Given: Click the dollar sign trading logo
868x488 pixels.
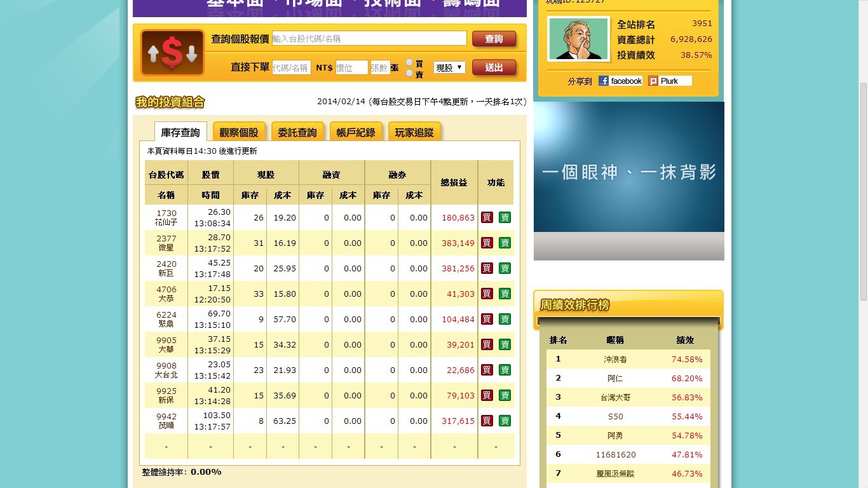Looking at the screenshot, I should click(172, 53).
